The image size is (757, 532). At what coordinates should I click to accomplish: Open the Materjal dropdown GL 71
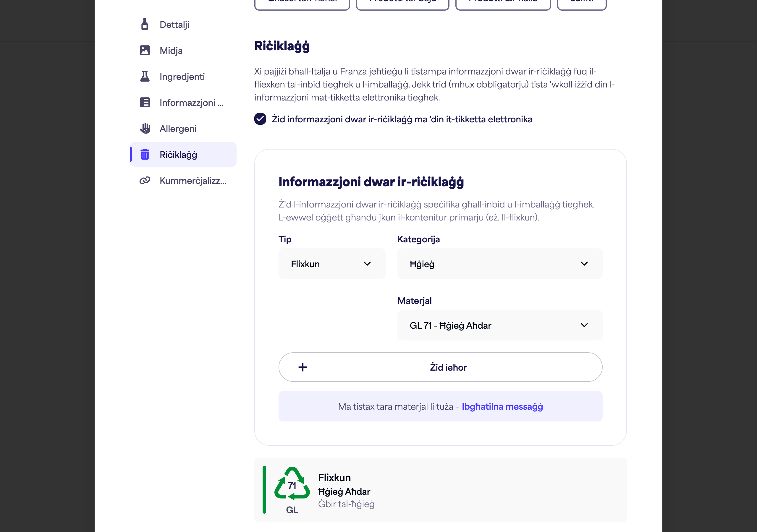point(499,325)
